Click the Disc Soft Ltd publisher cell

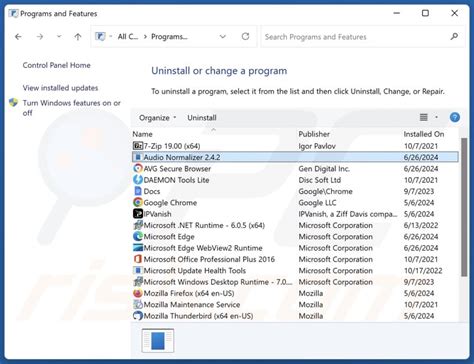pyautogui.click(x=320, y=180)
